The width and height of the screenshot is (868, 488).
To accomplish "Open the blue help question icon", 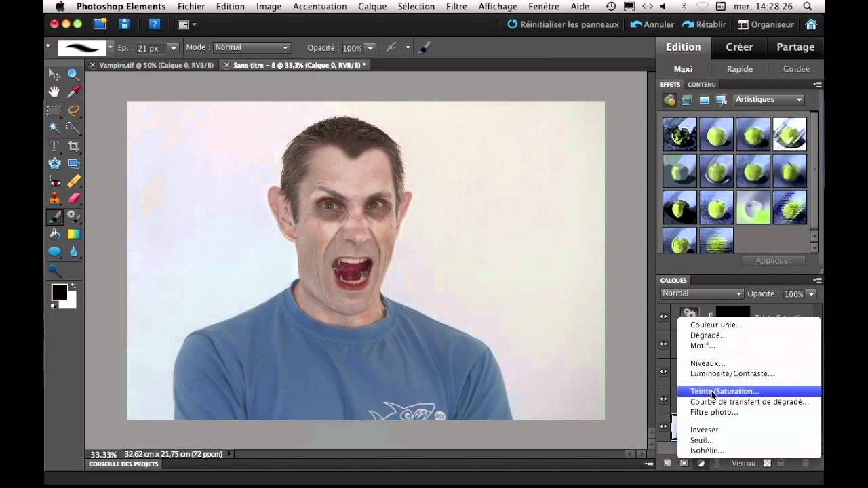I will [x=153, y=24].
